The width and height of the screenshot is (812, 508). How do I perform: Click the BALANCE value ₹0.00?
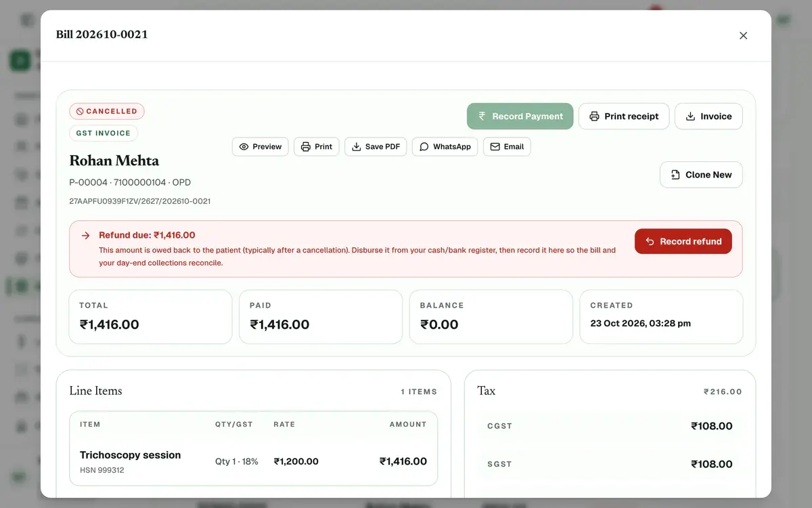tap(439, 325)
